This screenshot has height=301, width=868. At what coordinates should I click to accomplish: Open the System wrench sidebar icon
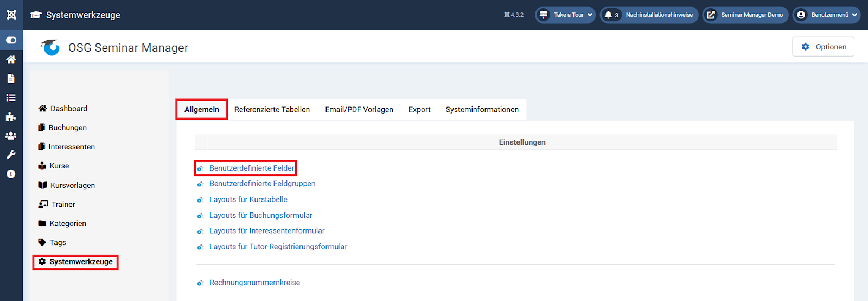(11, 155)
